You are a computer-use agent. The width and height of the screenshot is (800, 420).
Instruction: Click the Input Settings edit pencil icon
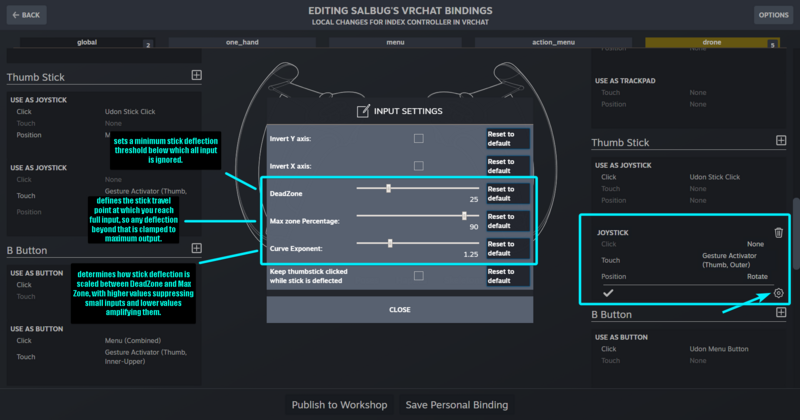[363, 111]
